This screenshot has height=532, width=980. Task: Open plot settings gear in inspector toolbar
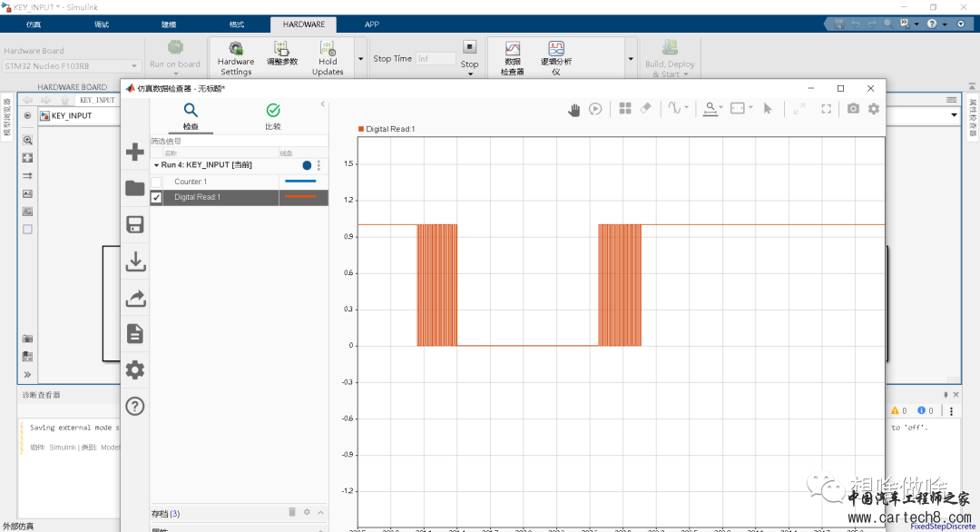click(874, 108)
